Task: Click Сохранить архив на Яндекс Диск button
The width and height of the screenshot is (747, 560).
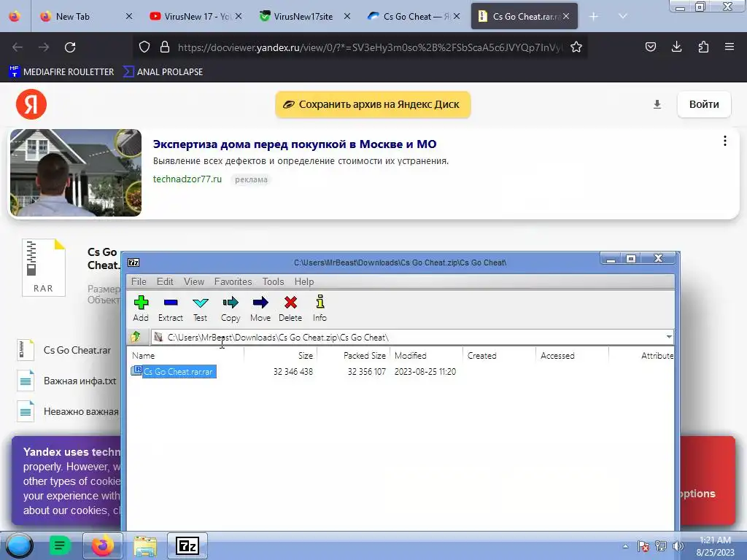Action: [373, 104]
